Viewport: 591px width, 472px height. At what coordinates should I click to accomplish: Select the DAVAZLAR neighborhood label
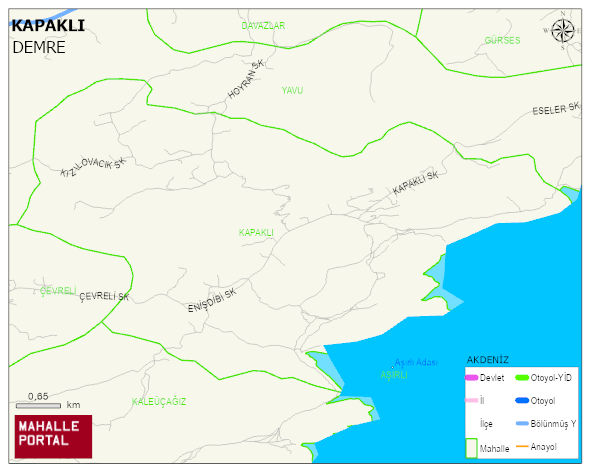point(263,26)
